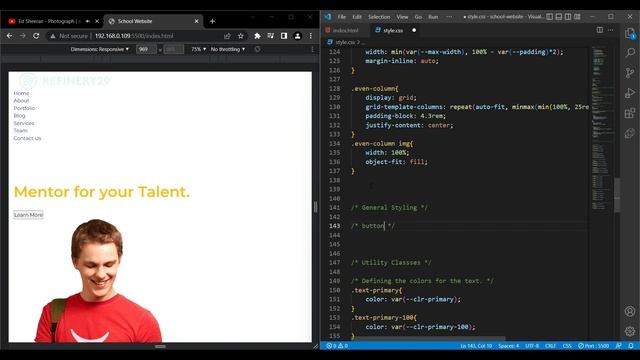Close the School Website tab
Screen dimensions: 640x360
pyautogui.click(x=196, y=21)
